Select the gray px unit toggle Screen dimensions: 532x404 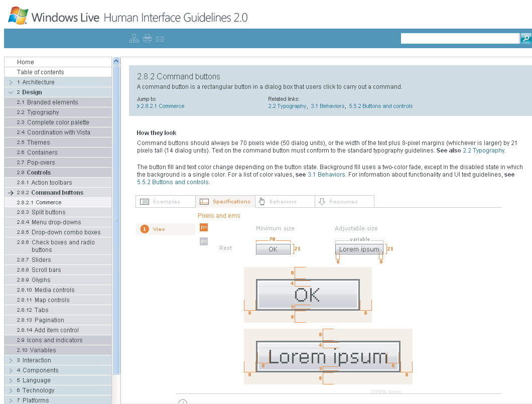click(x=204, y=241)
